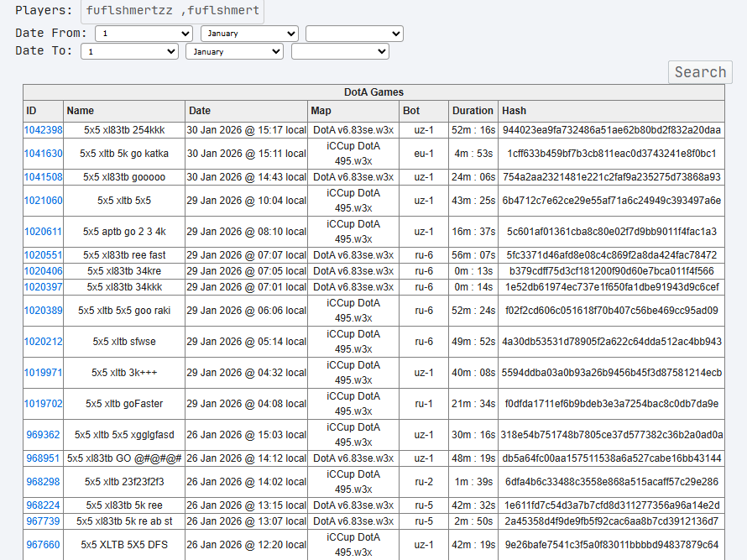The image size is (747, 560).
Task: Open the Date To day dropdown
Action: 129,51
